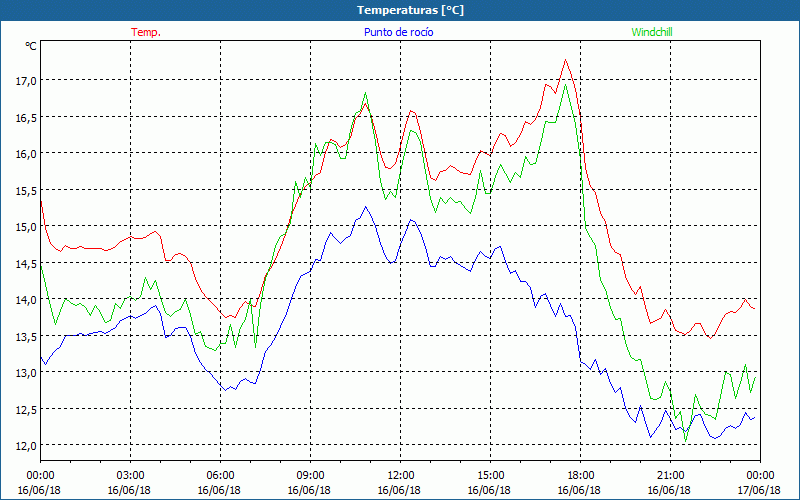
Task: Click the '16,0' y-axis value
Action: click(x=27, y=154)
